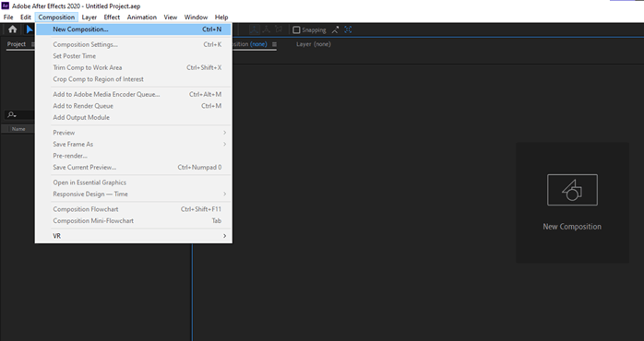
Task: Click Composition Mini-Flowchart entry
Action: click(x=134, y=220)
